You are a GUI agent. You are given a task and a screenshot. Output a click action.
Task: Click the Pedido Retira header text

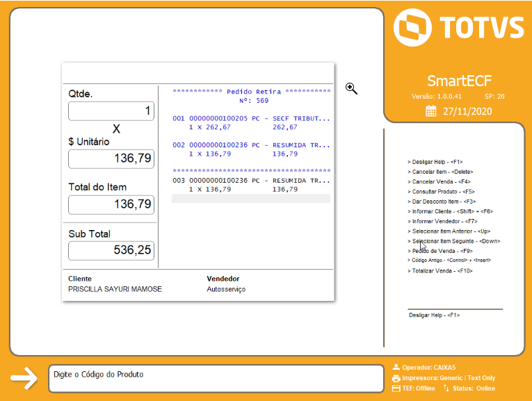point(254,92)
